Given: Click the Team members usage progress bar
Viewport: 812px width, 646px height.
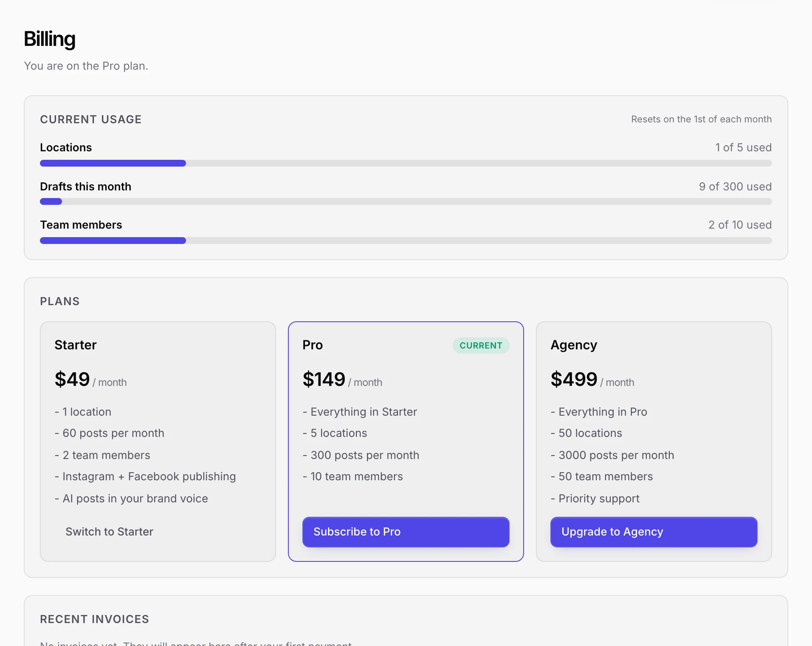Looking at the screenshot, I should (x=406, y=241).
